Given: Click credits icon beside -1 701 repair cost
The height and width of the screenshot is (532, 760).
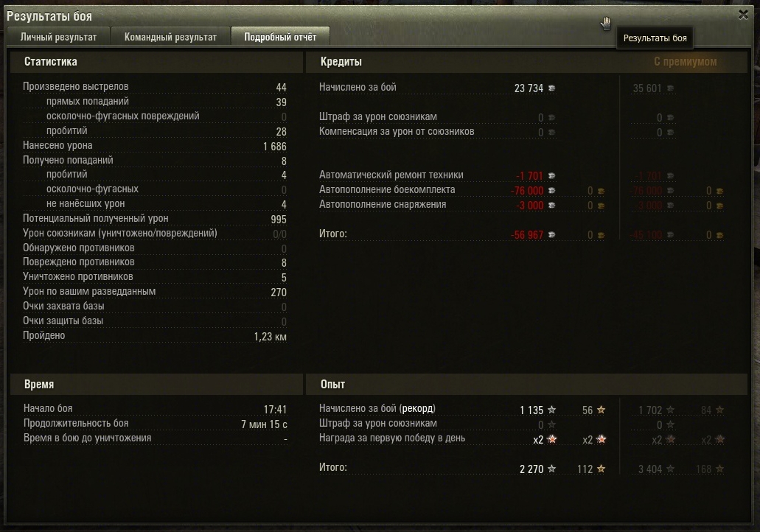Looking at the screenshot, I should click(x=551, y=176).
